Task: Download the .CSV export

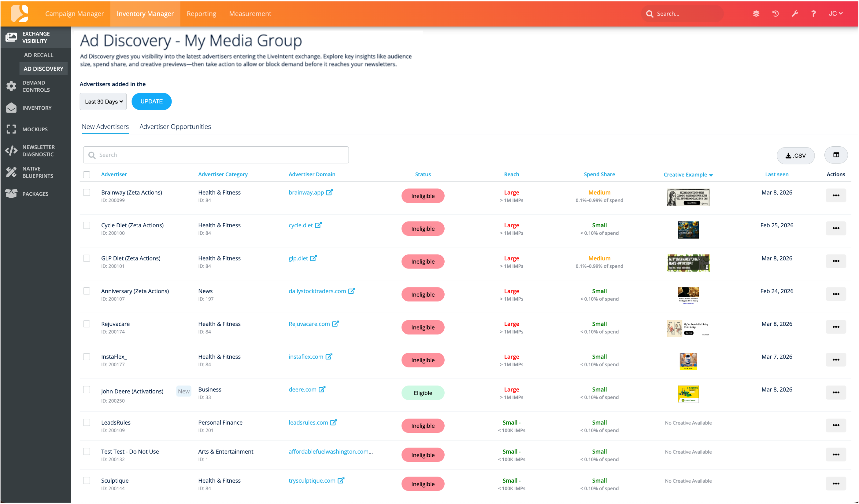Action: point(795,155)
